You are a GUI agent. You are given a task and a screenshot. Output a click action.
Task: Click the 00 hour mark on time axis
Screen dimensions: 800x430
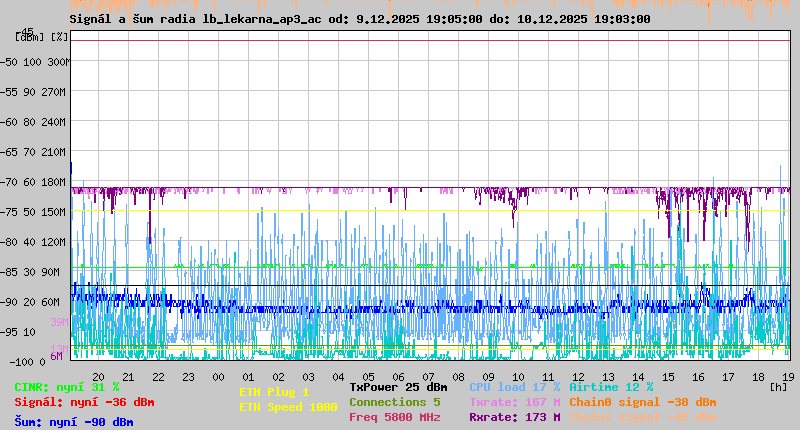tap(218, 376)
